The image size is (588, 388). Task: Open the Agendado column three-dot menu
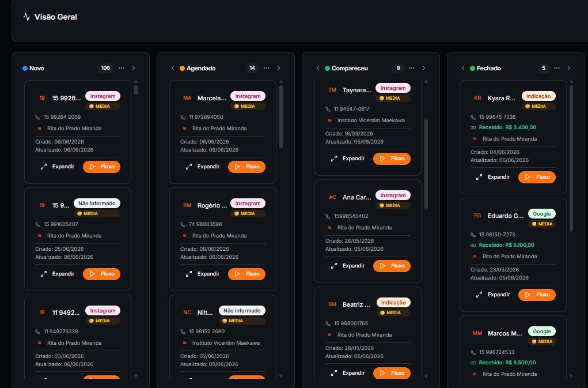click(267, 68)
